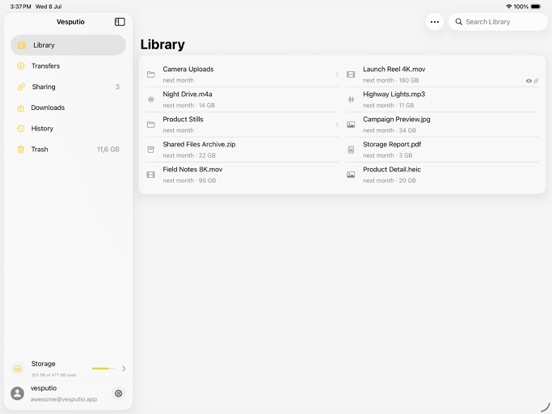552x414 pixels.
Task: Click the Vesputio sidebar title
Action: [x=70, y=22]
